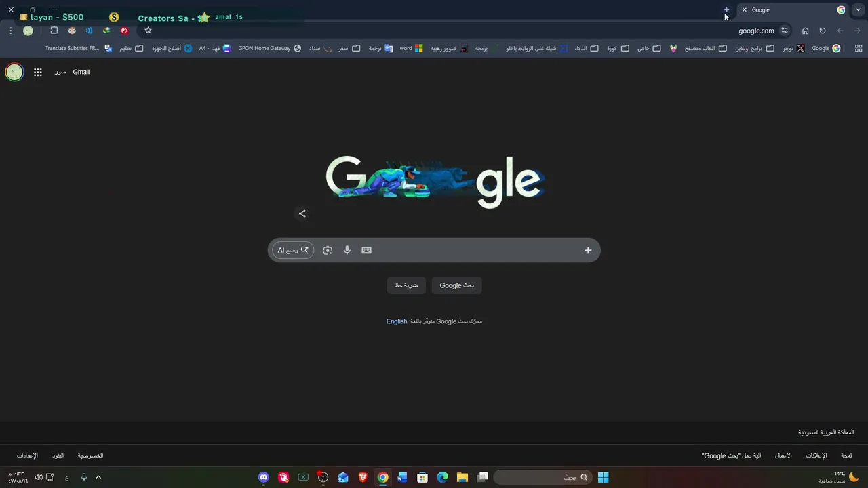The width and height of the screenshot is (868, 488).
Task: Click the red circular extension icon
Action: pyautogui.click(x=124, y=30)
